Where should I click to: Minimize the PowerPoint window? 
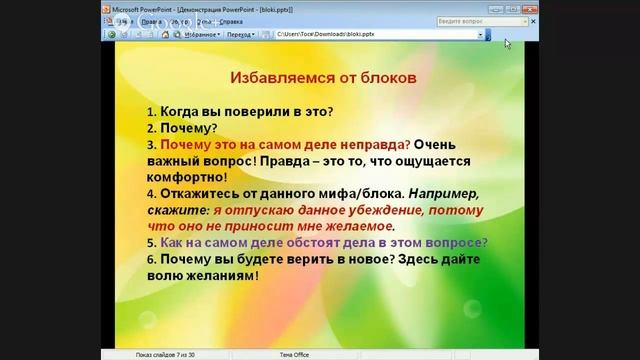[496, 9]
